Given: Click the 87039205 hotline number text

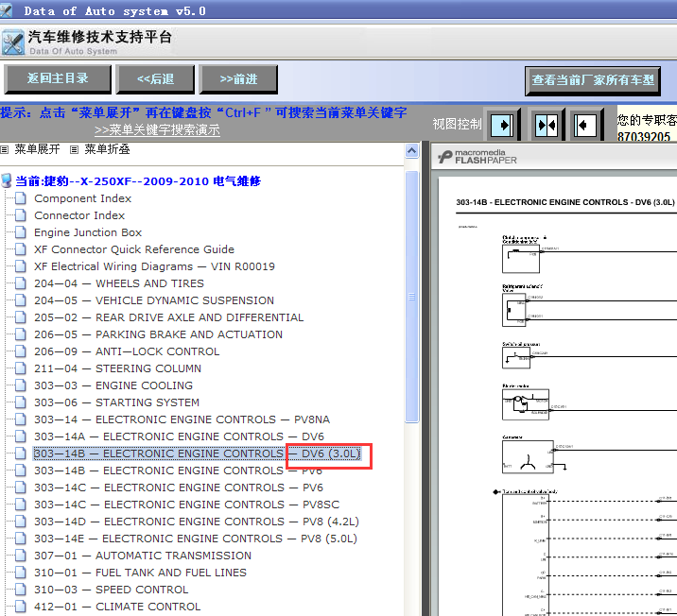Looking at the screenshot, I should [x=644, y=137].
